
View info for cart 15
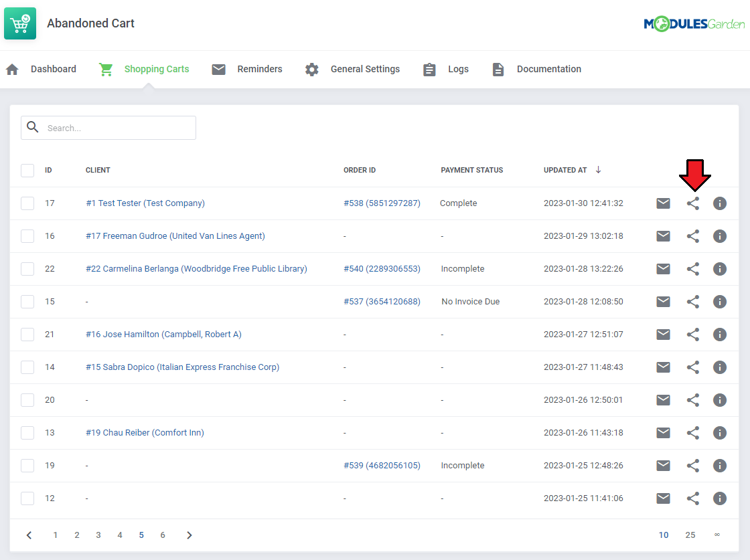[720, 302]
